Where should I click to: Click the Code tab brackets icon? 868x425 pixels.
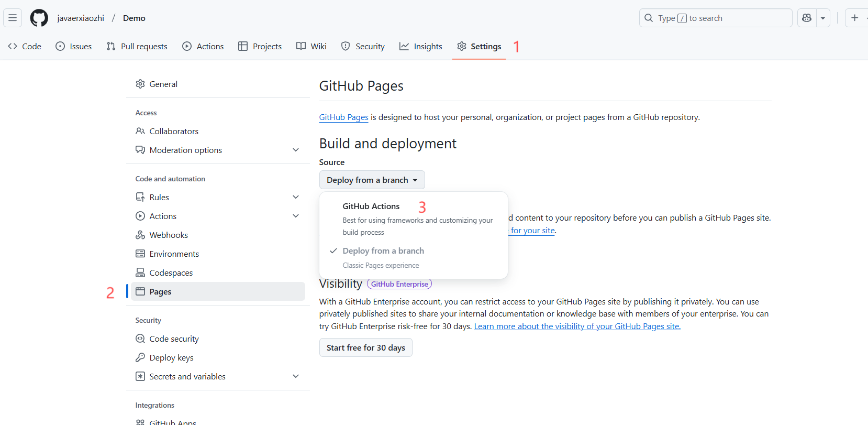click(13, 46)
